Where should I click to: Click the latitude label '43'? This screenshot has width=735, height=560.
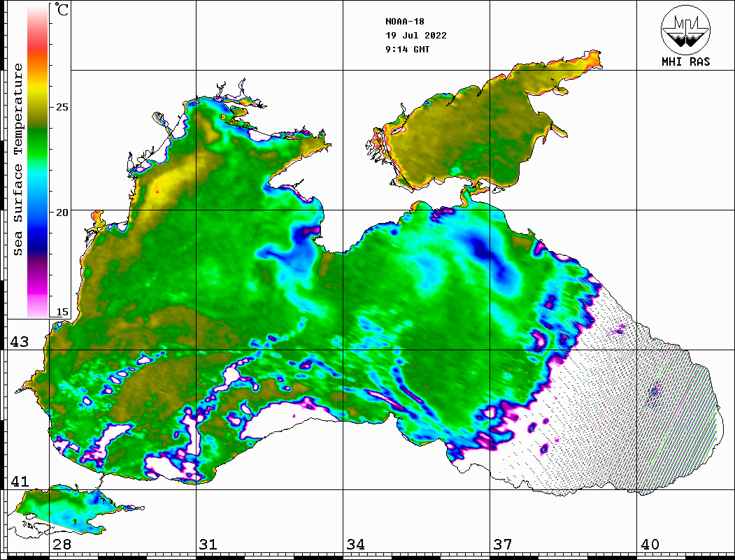pos(20,342)
